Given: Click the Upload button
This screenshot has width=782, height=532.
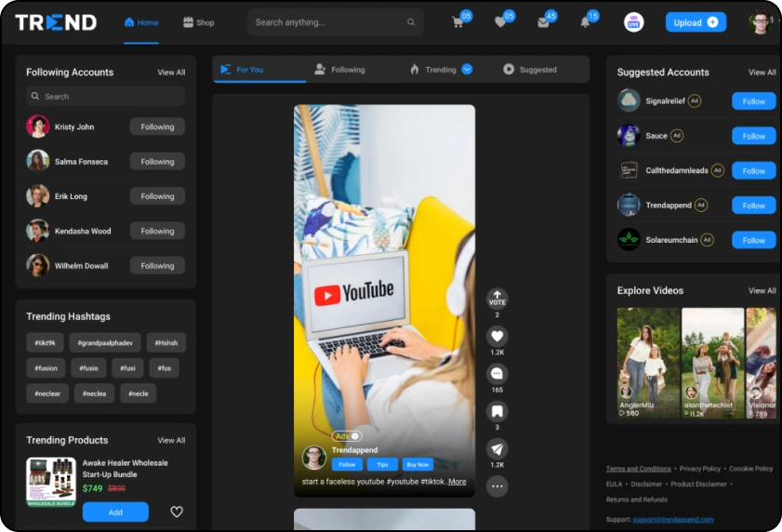Looking at the screenshot, I should (696, 22).
